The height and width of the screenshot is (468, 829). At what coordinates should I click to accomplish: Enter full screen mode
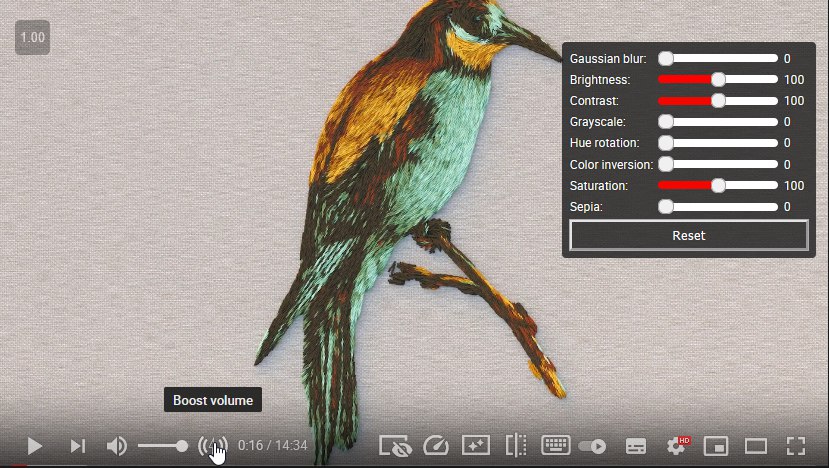click(796, 446)
